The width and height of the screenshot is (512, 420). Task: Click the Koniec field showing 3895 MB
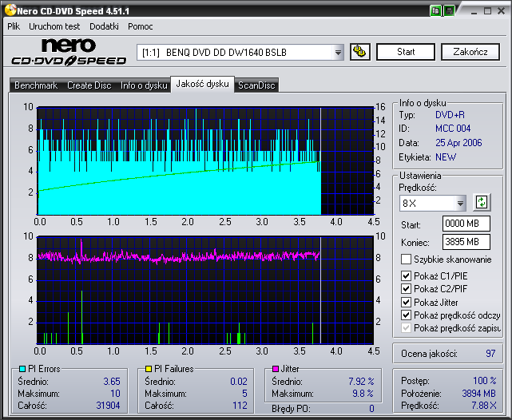click(x=466, y=242)
